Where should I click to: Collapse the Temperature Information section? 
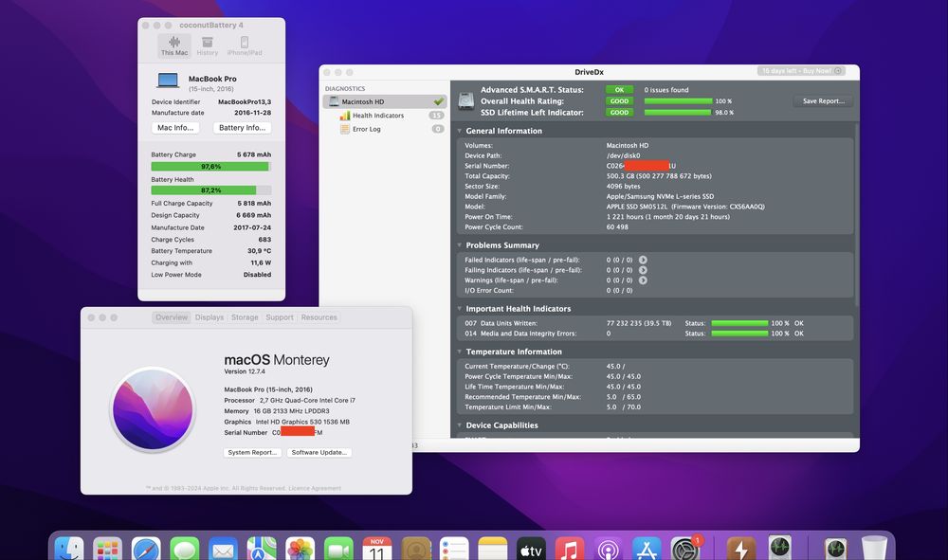tap(460, 352)
